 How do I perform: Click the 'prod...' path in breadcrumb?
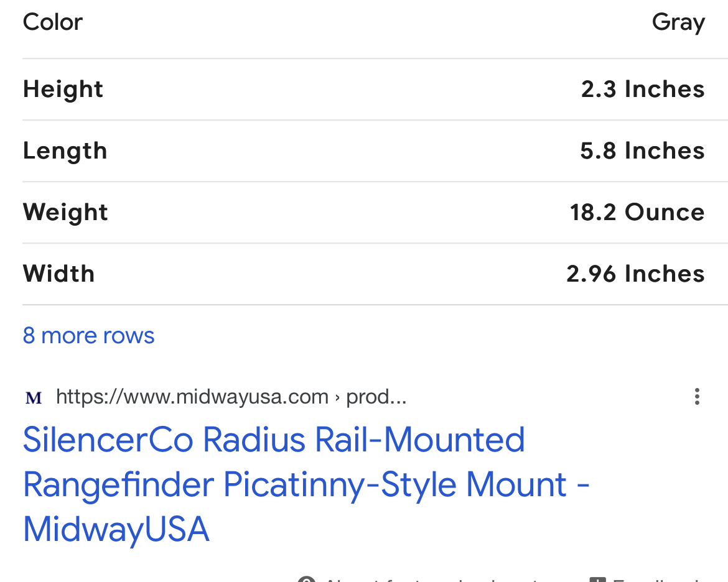tap(376, 397)
